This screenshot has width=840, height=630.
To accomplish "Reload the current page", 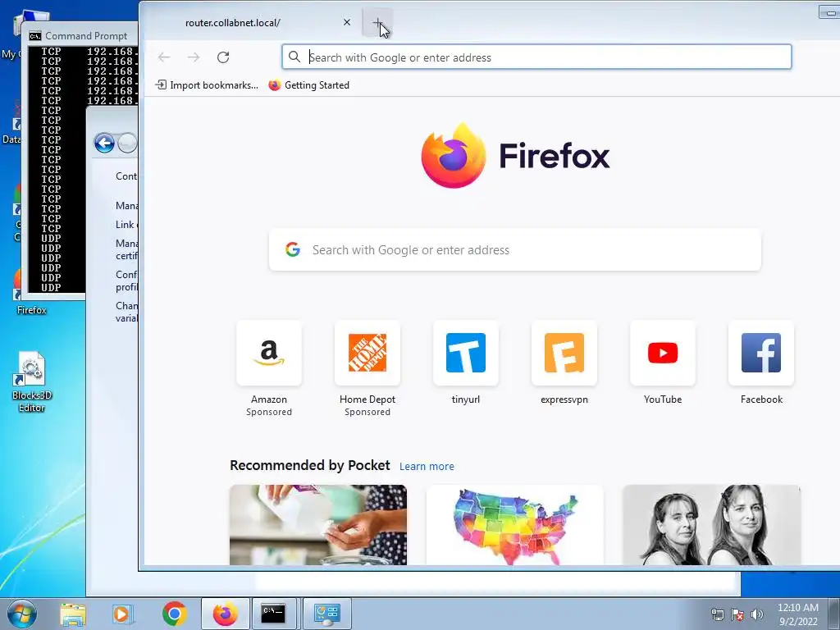I will (223, 57).
